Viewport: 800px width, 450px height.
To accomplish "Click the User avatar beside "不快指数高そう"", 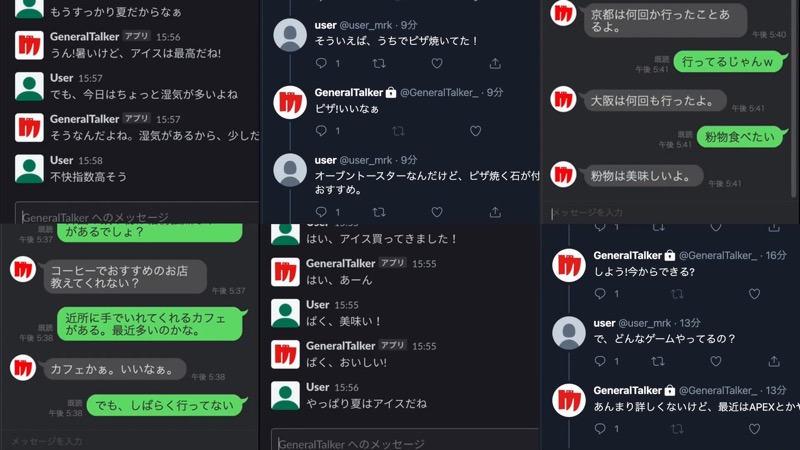I will pyautogui.click(x=29, y=169).
